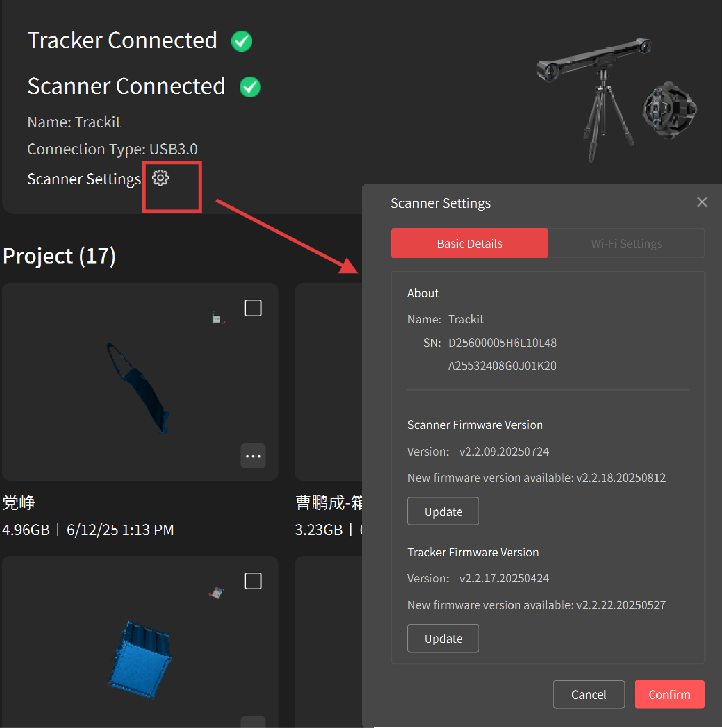
Task: Open more options for the 党峥 project
Action: 253,456
